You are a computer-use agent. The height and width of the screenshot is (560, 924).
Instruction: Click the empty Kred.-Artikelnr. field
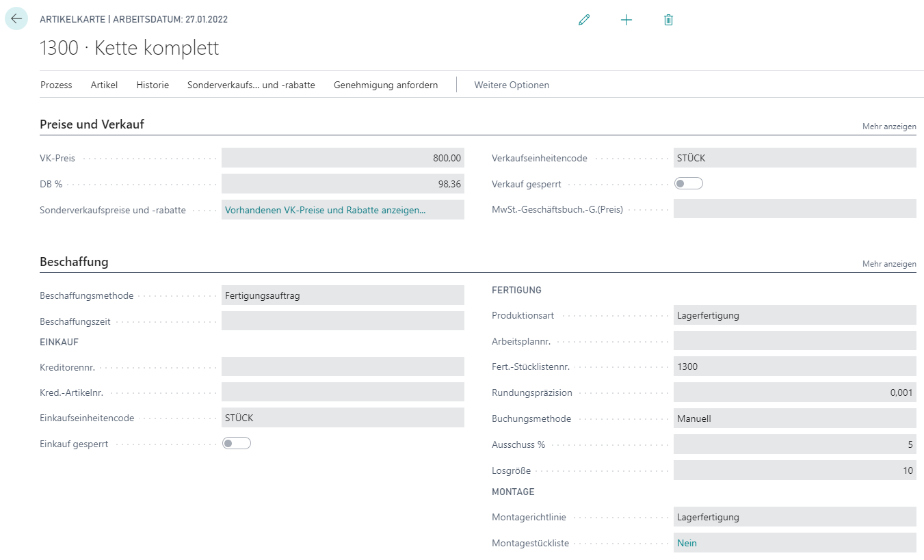343,392
